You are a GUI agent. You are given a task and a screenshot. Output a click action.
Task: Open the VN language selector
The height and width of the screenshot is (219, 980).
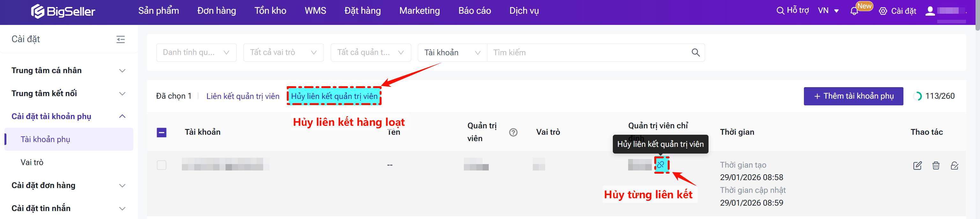pos(828,11)
